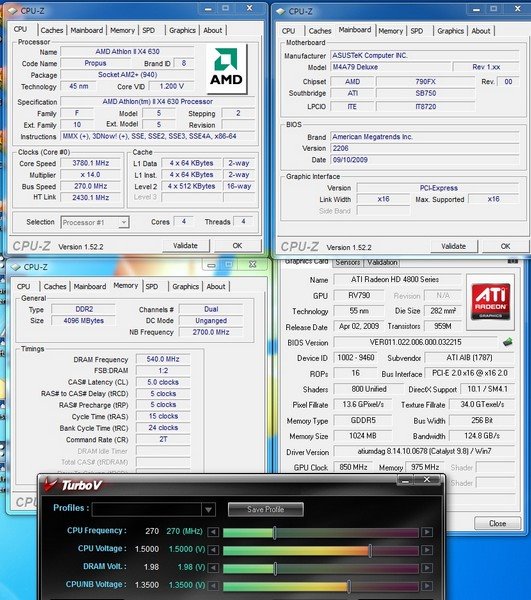
Task: Open the Processor #1 selection dropdown
Action: pyautogui.click(x=124, y=222)
